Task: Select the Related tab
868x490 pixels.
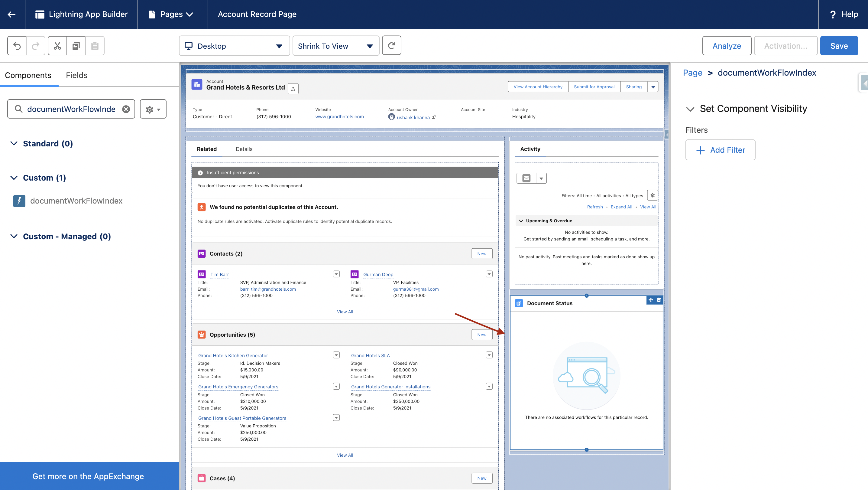Action: pos(206,149)
